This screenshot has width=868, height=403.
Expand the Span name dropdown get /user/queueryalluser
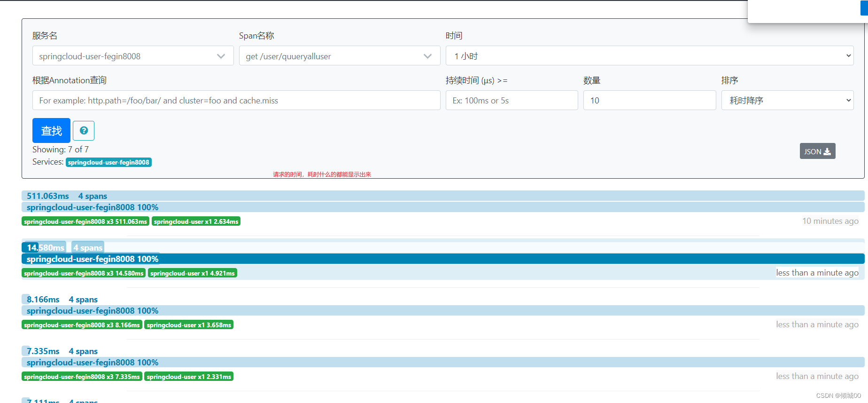pyautogui.click(x=340, y=56)
